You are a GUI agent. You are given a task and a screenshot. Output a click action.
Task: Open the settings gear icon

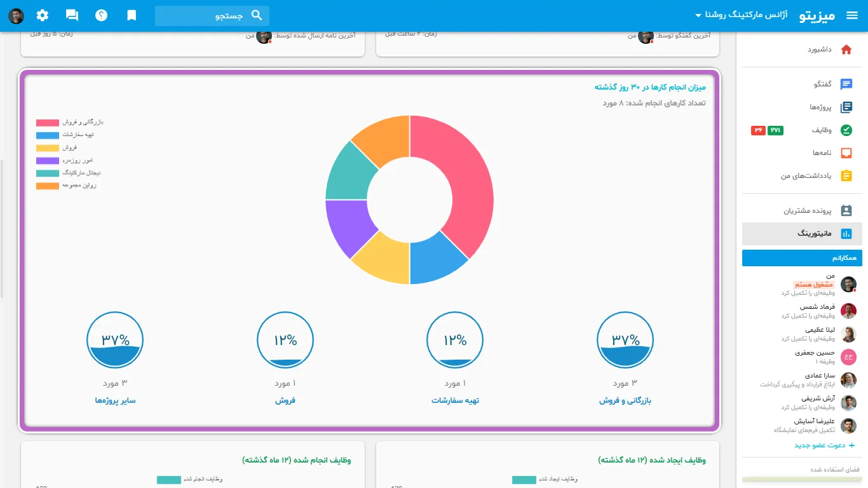tap(43, 15)
